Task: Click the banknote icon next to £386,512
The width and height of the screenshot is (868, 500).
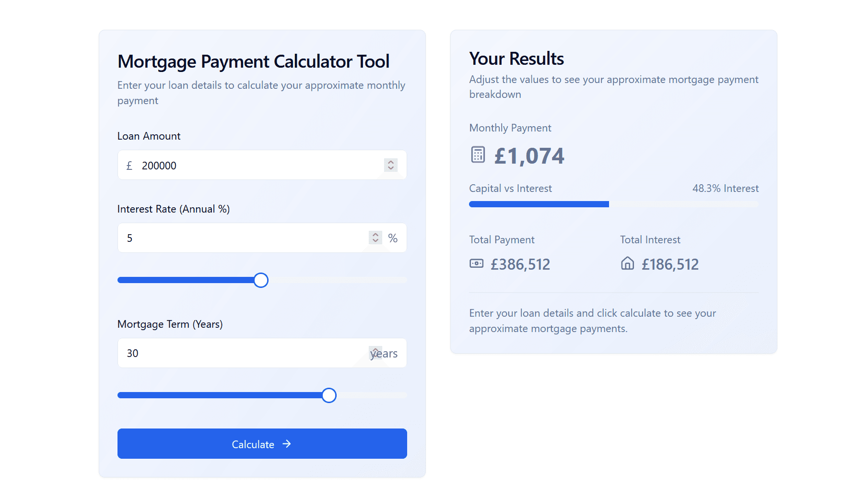Action: pyautogui.click(x=476, y=263)
